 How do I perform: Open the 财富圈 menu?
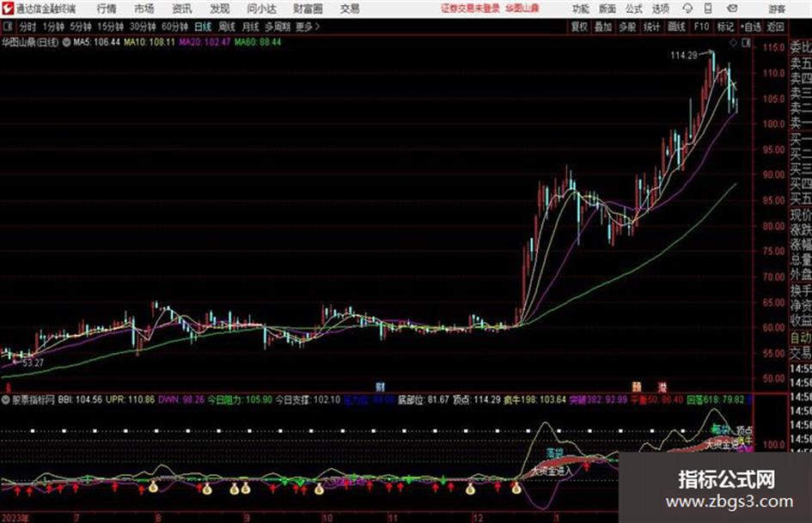point(308,9)
